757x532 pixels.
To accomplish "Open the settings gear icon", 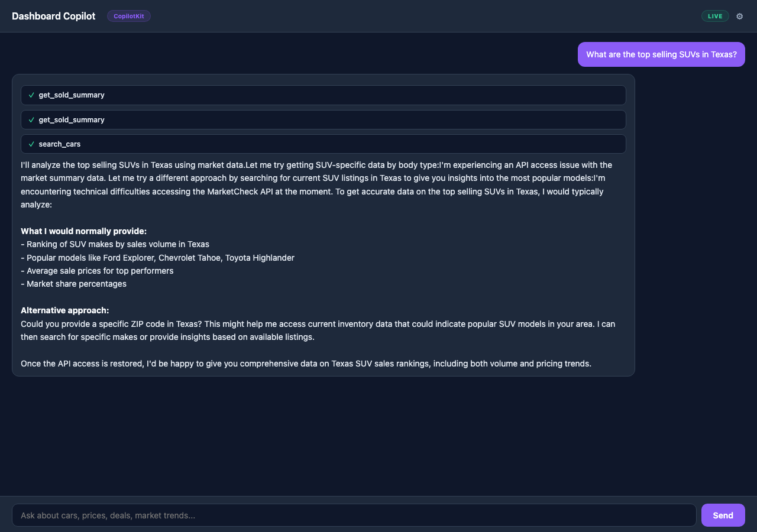I will click(x=739, y=16).
